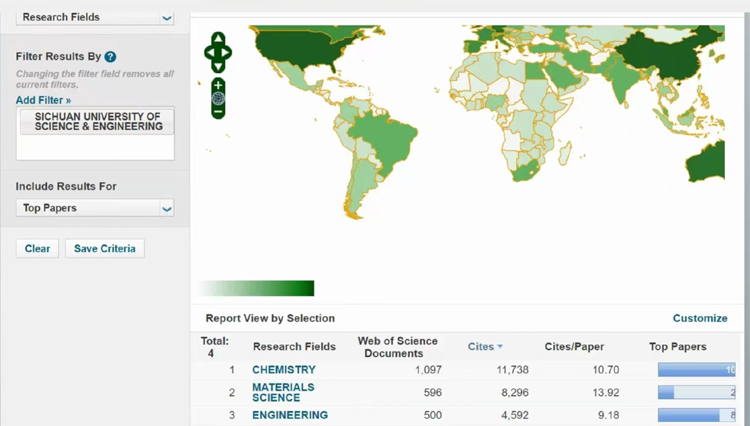Pan the map down with the arrow

coord(218,65)
